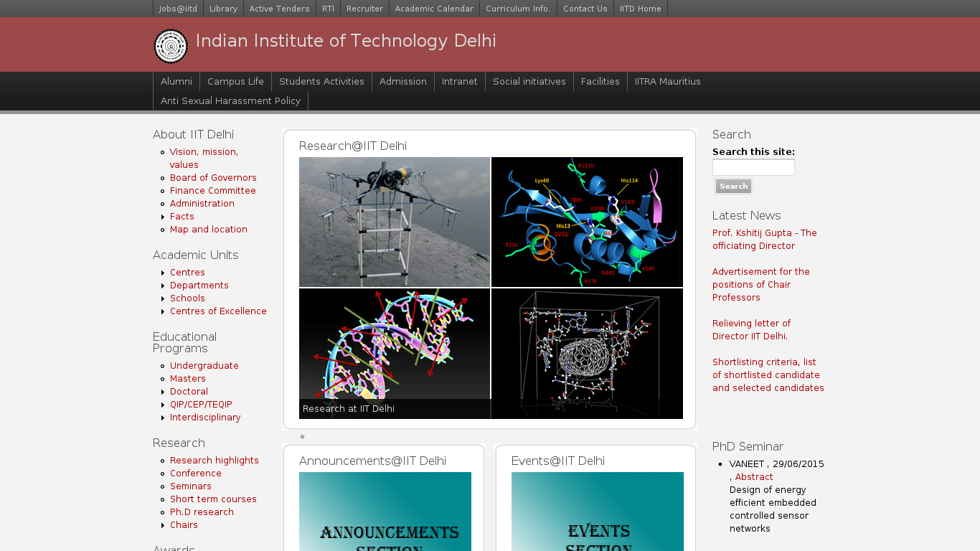Open Relieving letter of Director IIT Delhi
Image resolution: width=980 pixels, height=551 pixels.
(751, 329)
